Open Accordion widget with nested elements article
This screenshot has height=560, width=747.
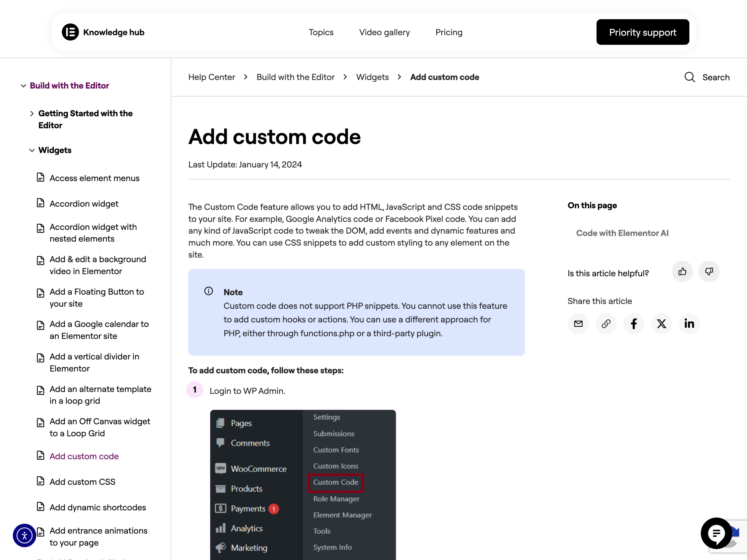[93, 233]
